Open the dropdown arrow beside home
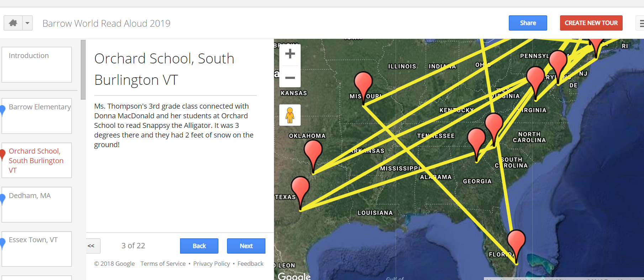The height and width of the screenshot is (280, 644). [27, 23]
